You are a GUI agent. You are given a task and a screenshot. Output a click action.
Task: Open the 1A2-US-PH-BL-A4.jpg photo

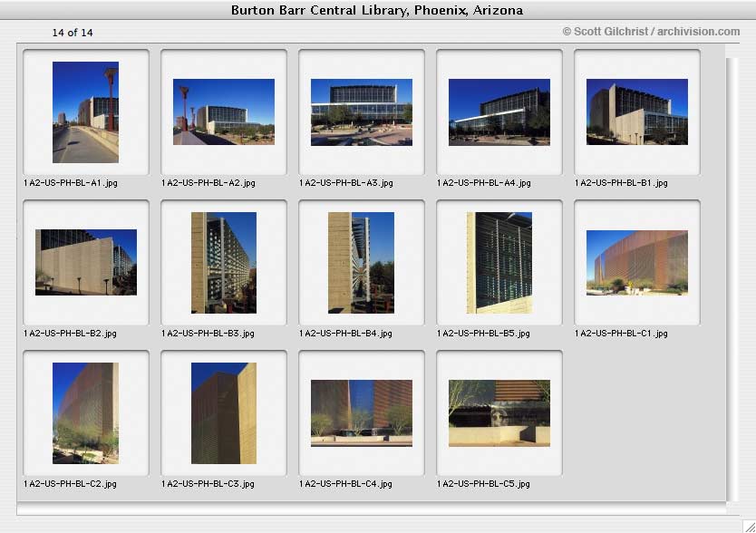499,111
